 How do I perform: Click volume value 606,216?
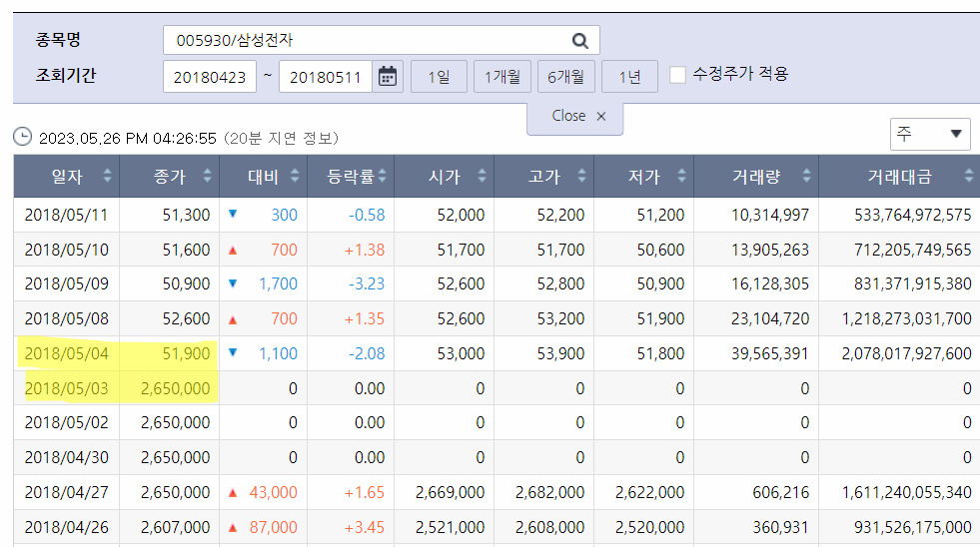click(x=780, y=493)
